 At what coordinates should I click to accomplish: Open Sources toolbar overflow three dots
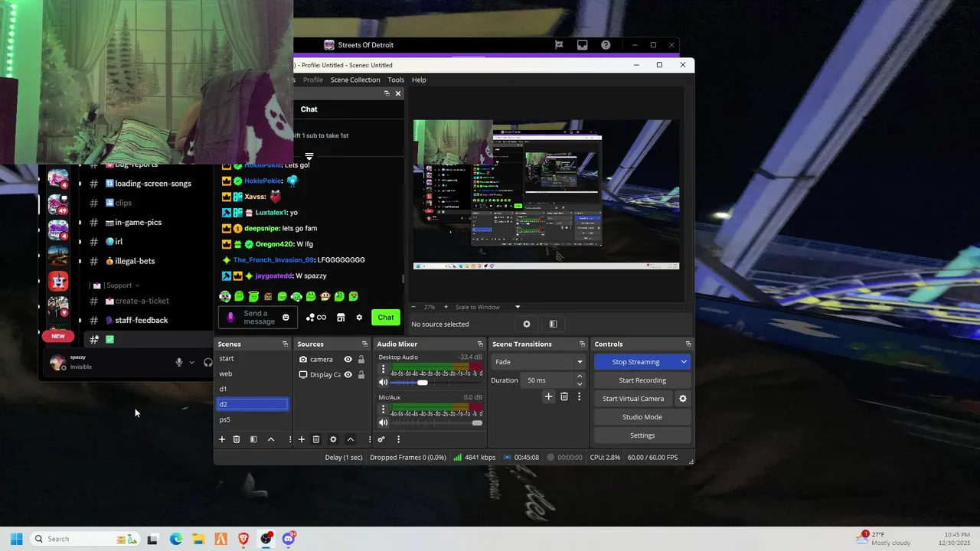(369, 439)
